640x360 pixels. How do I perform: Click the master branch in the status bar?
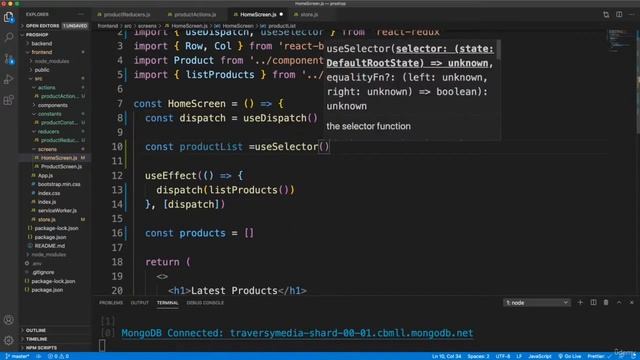pos(17,356)
